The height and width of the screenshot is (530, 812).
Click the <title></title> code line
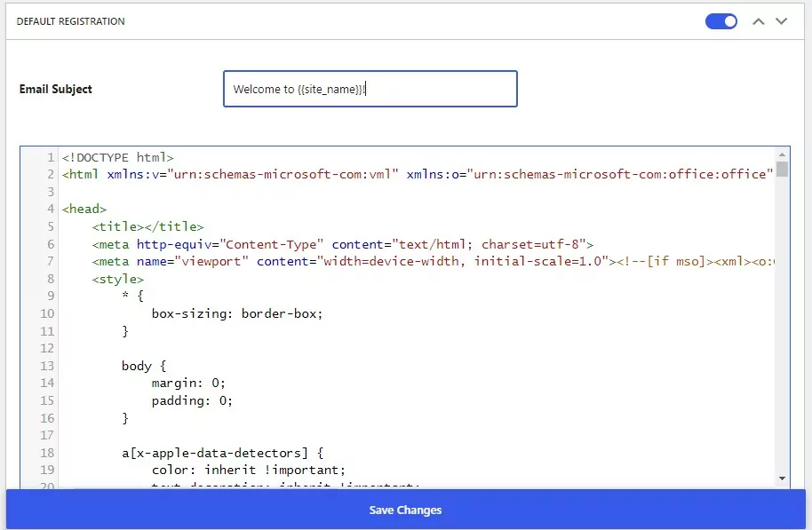147,226
